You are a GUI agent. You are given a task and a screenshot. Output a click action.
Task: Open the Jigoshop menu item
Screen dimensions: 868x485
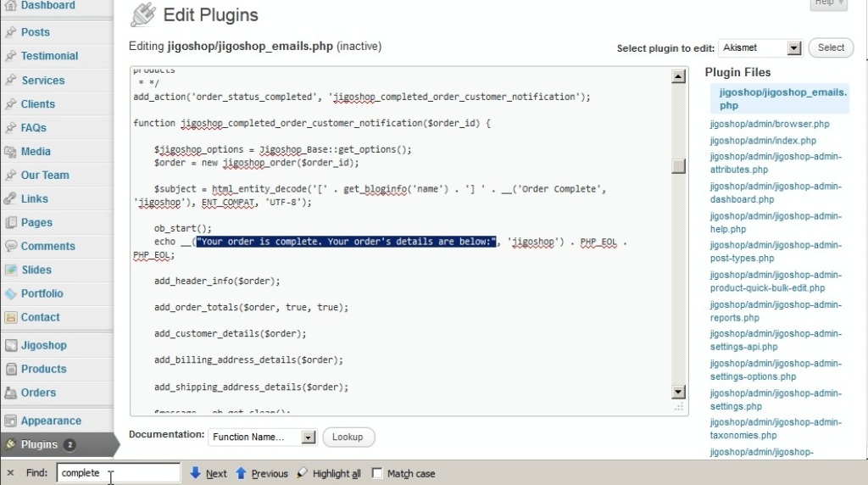pos(43,346)
